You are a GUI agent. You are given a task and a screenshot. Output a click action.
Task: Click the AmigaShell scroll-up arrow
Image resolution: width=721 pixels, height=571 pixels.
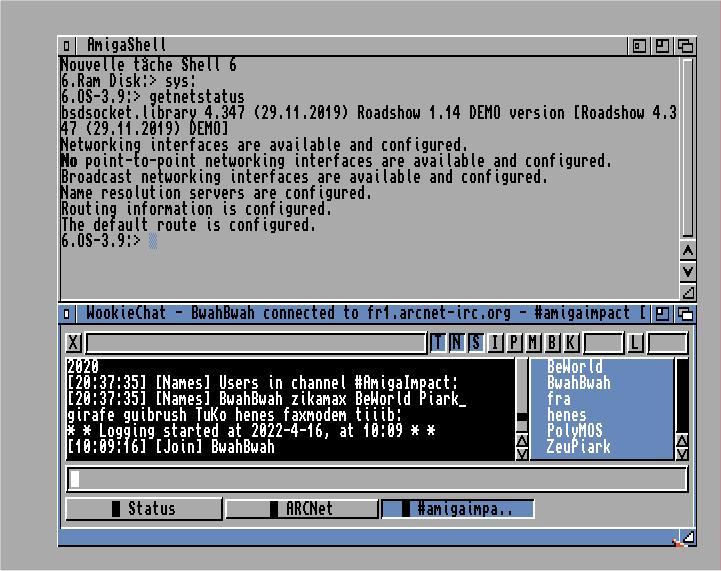[x=688, y=251]
